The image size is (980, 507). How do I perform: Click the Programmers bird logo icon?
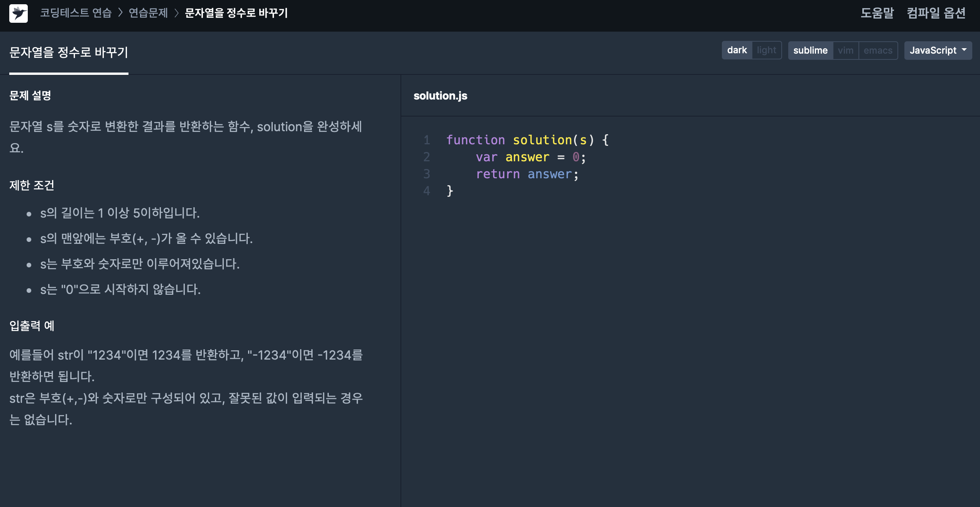click(19, 14)
